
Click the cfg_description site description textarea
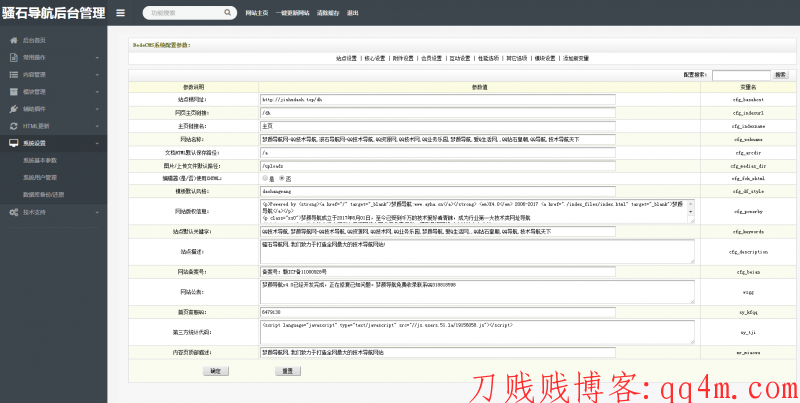point(477,251)
